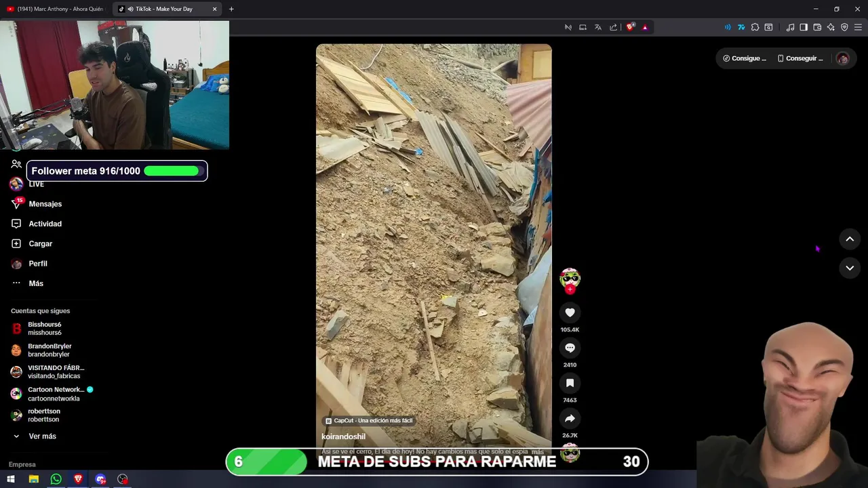Image resolution: width=868 pixels, height=488 pixels.
Task: Go to the previous video with up chevron
Action: coord(850,239)
